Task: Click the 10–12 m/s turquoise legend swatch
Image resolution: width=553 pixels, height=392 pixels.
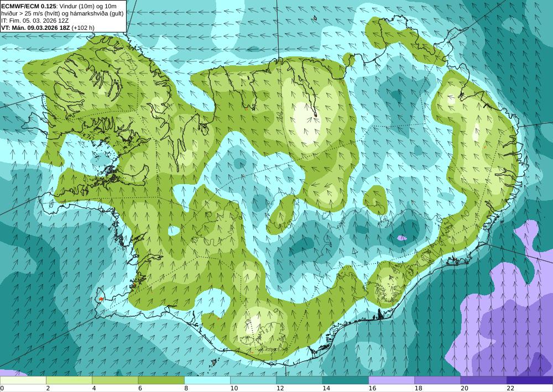Action: click(253, 380)
